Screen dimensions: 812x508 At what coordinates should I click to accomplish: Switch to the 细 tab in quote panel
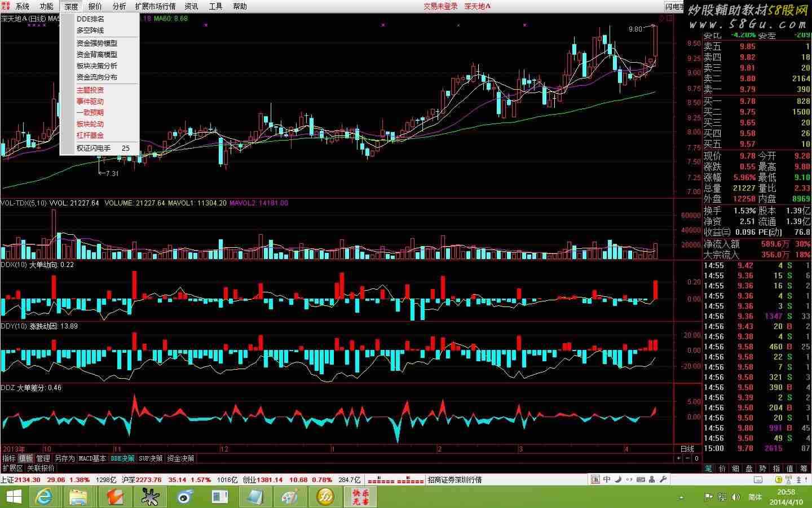coord(735,468)
